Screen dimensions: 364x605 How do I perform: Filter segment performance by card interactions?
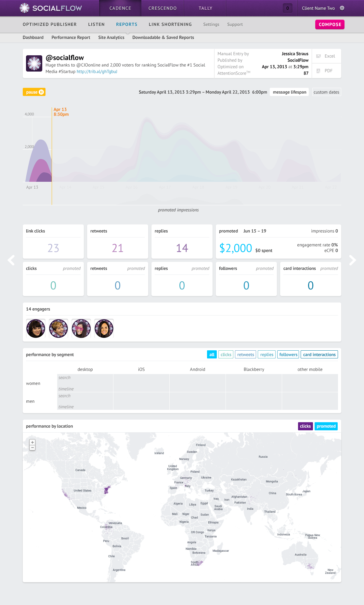(319, 355)
